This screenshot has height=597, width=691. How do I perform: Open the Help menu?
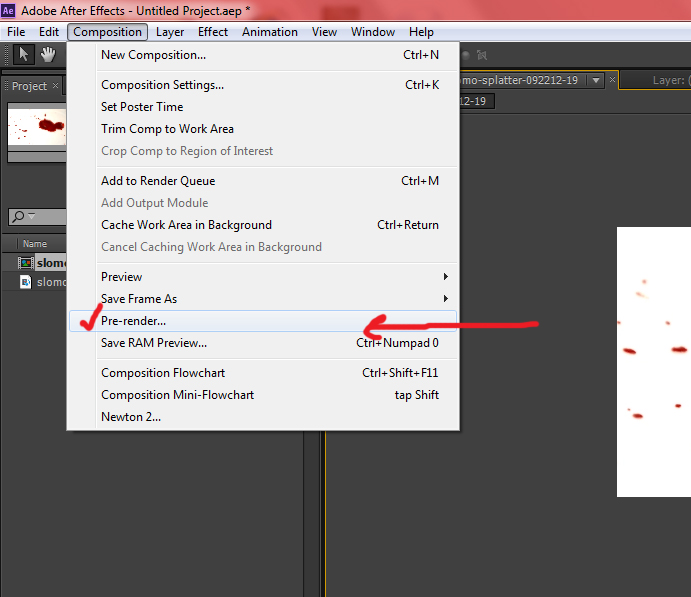(421, 32)
